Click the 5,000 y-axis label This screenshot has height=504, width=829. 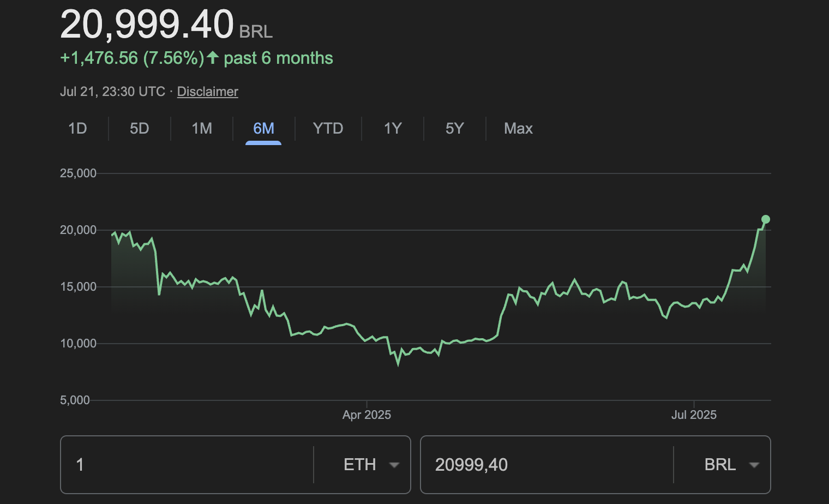click(x=75, y=400)
